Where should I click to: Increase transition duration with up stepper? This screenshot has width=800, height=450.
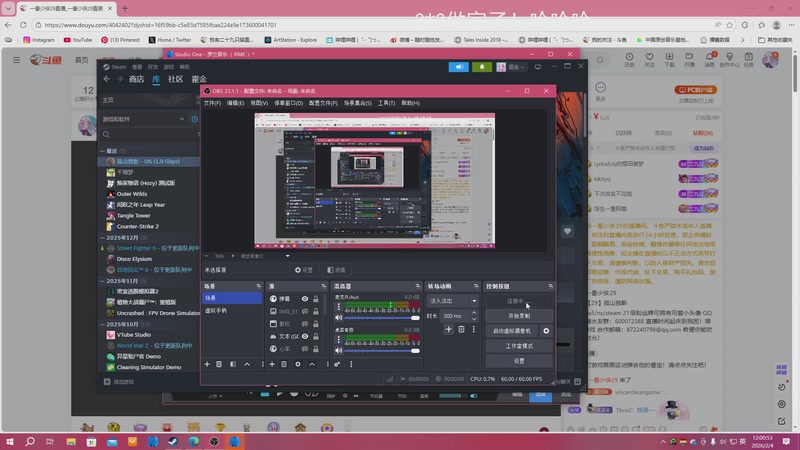click(x=474, y=313)
